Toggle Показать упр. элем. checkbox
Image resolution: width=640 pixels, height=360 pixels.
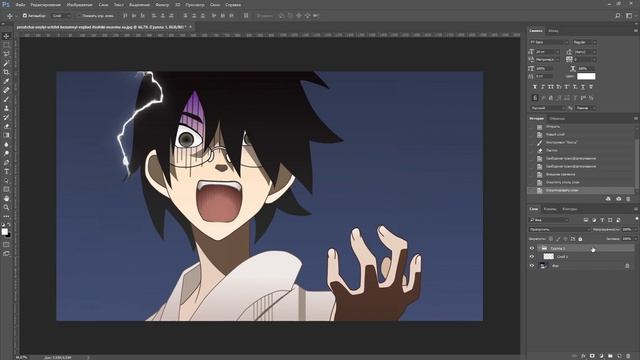[78, 16]
